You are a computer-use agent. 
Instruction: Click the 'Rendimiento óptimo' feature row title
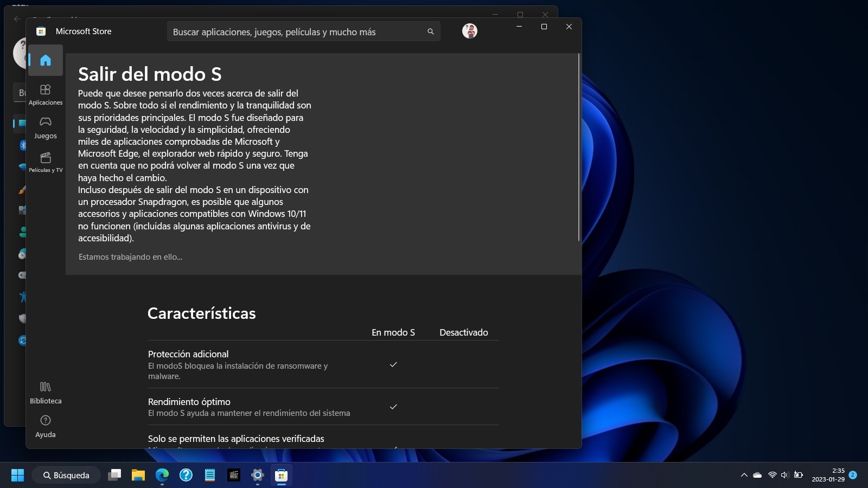pos(189,402)
